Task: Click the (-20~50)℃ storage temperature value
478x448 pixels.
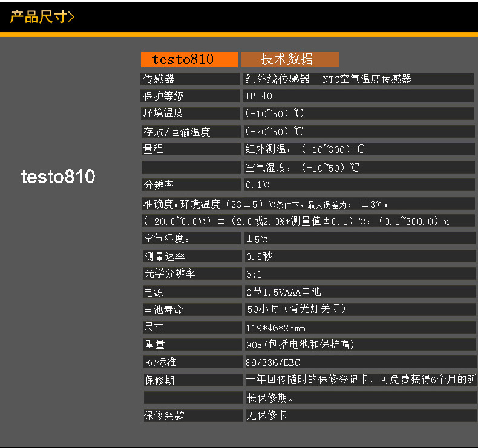Action: click(274, 132)
